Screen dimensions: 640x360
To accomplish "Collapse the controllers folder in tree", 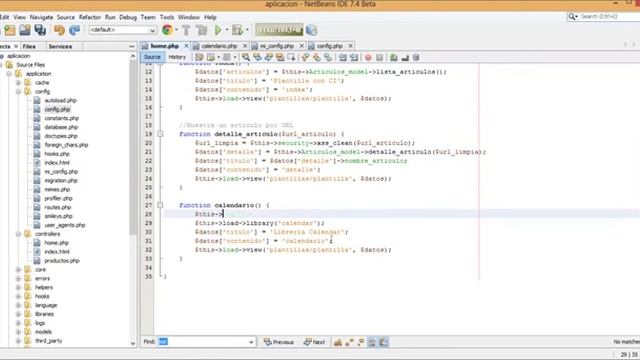I will click(18, 234).
